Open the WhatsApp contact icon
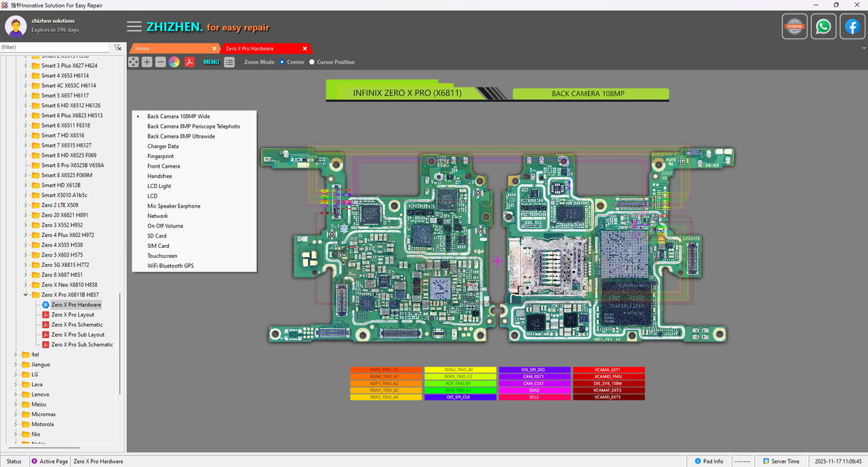This screenshot has width=868, height=467. pos(823,26)
